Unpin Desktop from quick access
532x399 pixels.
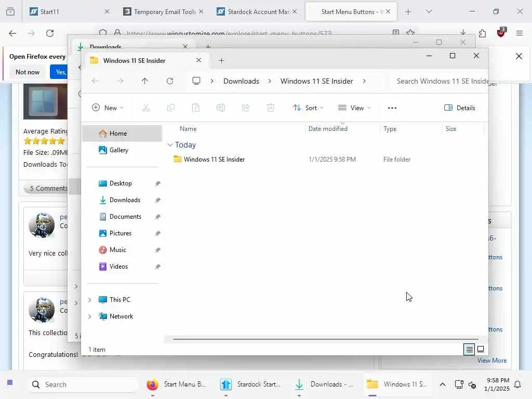pyautogui.click(x=157, y=183)
